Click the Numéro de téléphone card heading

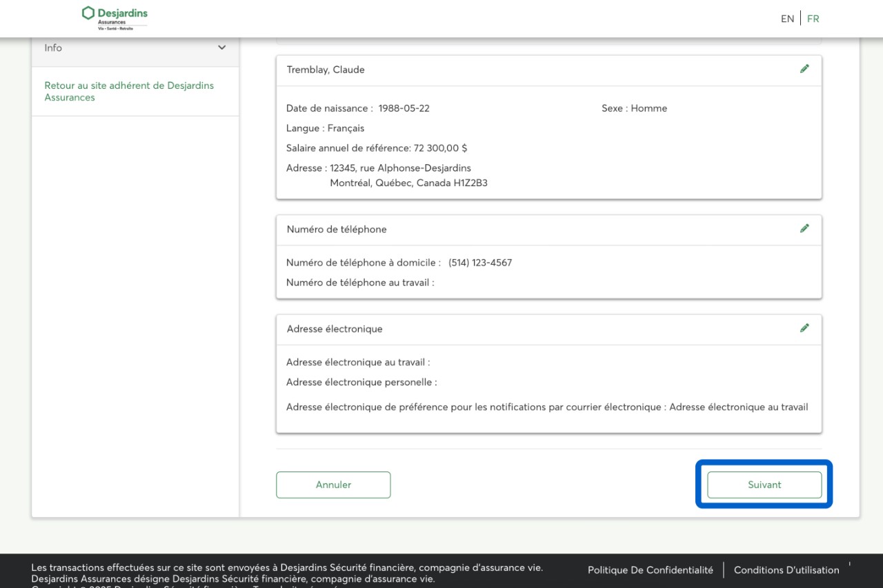pyautogui.click(x=337, y=230)
